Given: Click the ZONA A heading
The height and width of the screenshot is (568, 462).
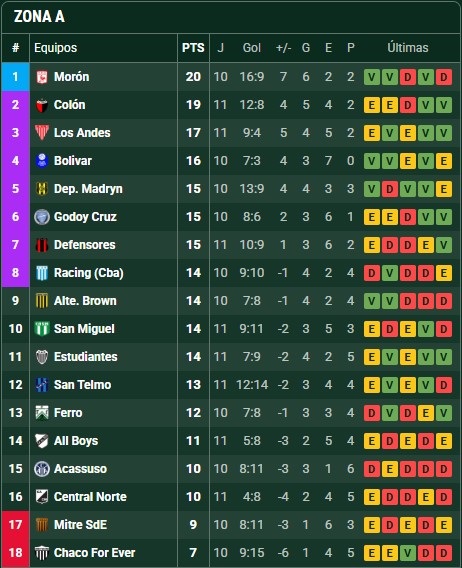Looking at the screenshot, I should click(39, 17).
